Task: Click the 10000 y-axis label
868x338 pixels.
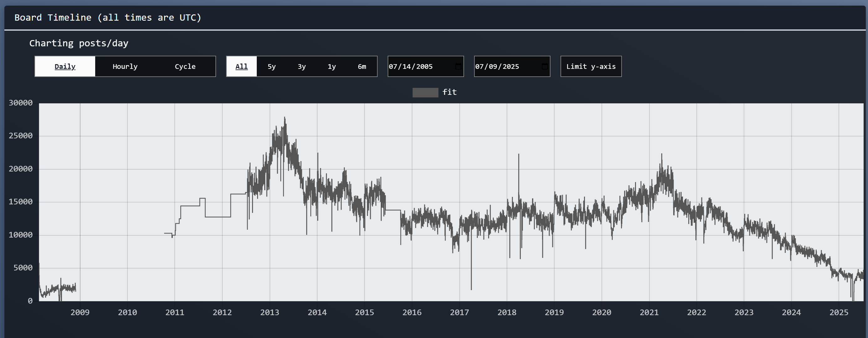Action: (x=21, y=235)
